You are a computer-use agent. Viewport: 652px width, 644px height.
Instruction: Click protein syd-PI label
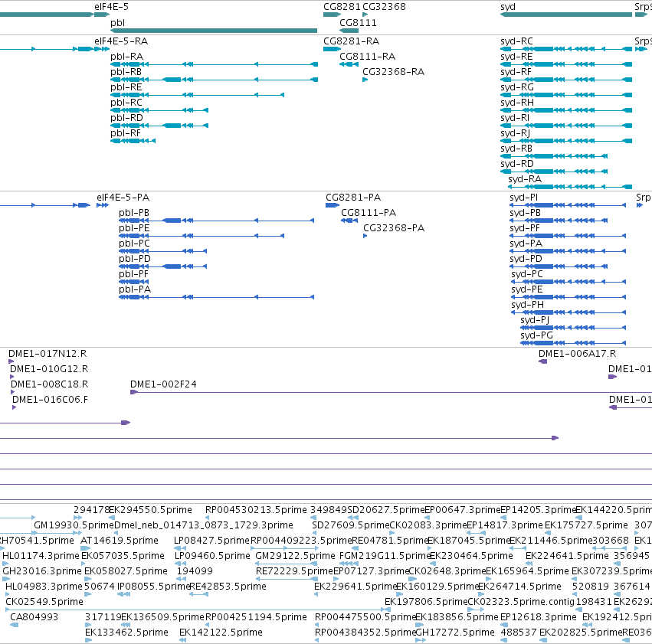tap(523, 198)
